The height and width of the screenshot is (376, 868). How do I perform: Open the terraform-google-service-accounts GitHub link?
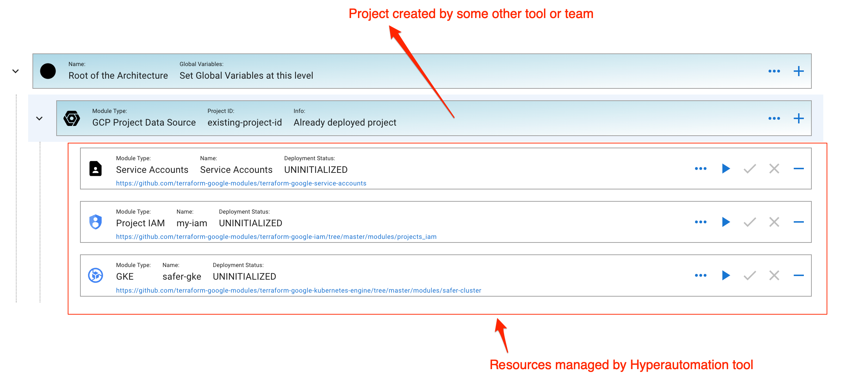pyautogui.click(x=241, y=183)
